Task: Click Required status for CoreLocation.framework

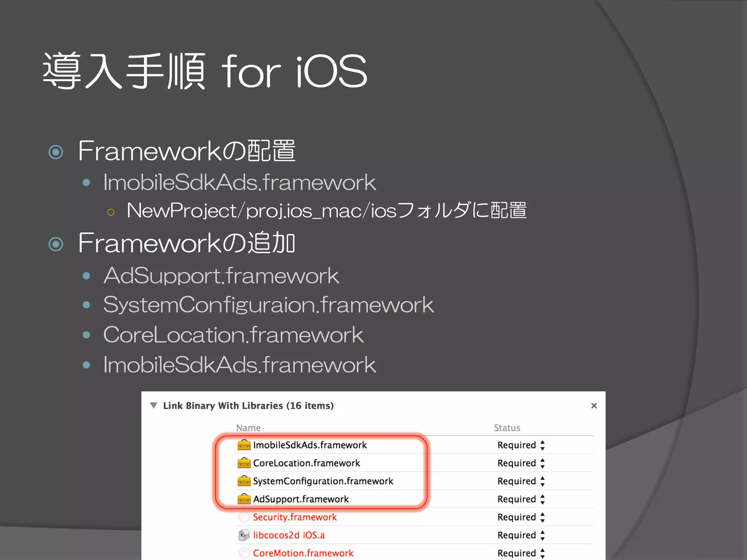Action: (516, 463)
